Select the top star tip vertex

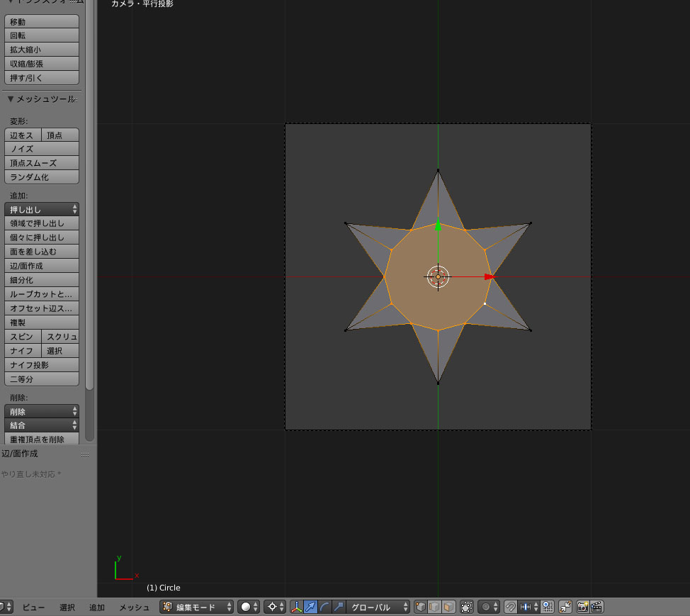coord(438,170)
